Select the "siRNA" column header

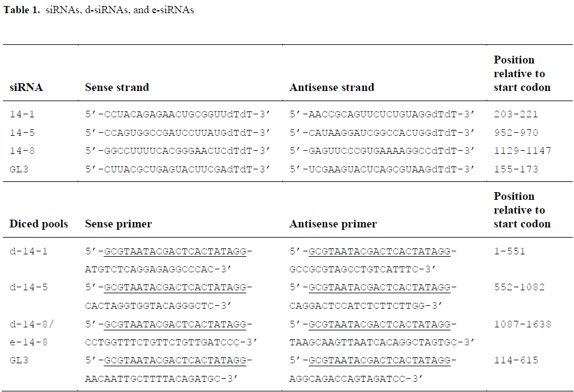click(26, 87)
